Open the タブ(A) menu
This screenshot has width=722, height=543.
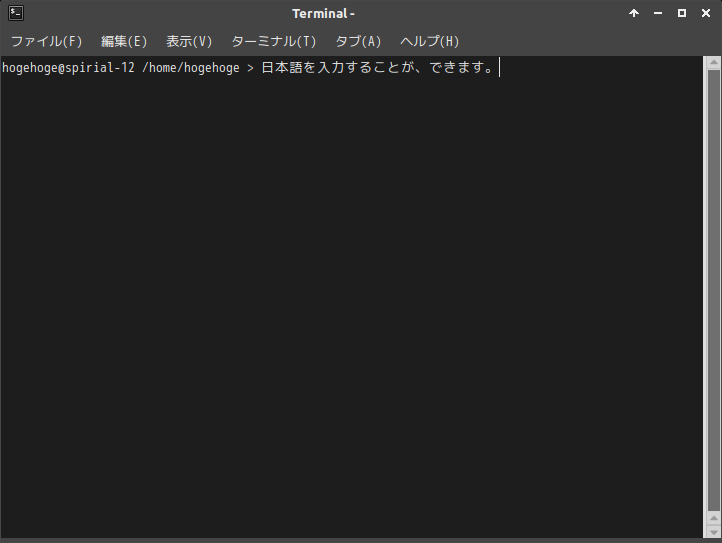tap(358, 41)
